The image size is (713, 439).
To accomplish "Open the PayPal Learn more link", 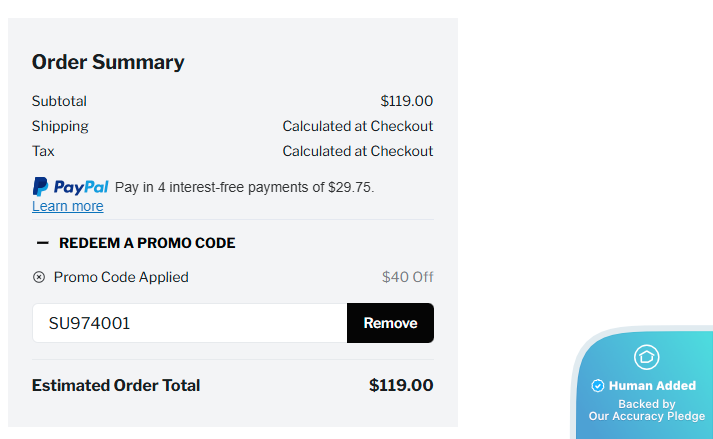I will tap(67, 206).
